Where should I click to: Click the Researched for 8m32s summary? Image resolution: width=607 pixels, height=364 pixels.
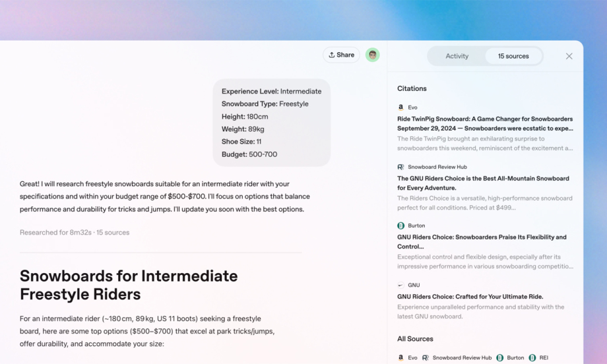click(x=75, y=232)
